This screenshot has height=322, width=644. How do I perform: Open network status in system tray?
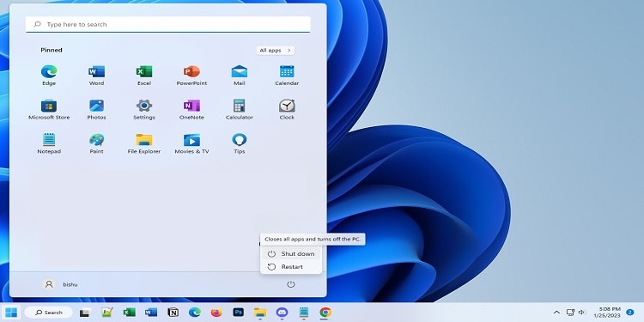point(570,313)
